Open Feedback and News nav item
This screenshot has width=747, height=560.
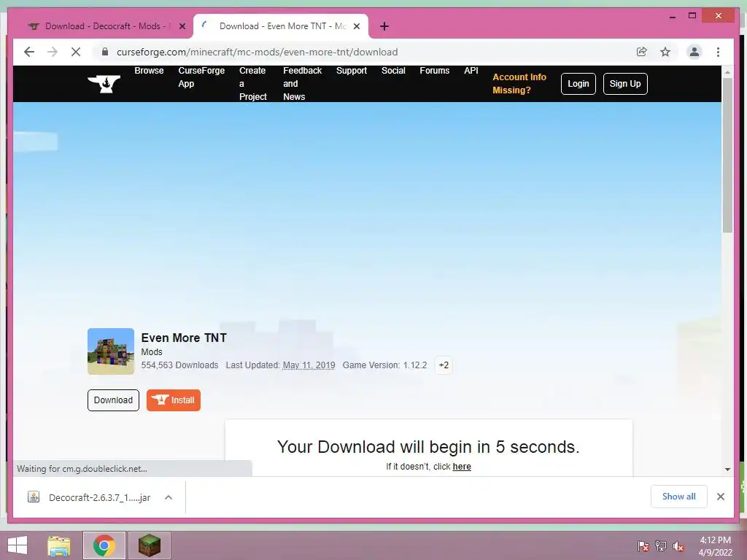point(303,83)
